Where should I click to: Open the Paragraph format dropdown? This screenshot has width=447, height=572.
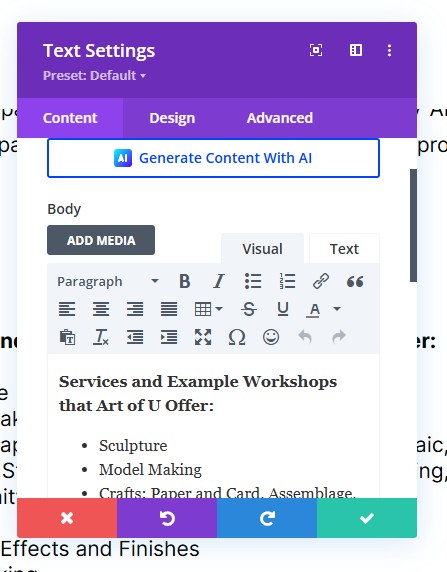(108, 281)
